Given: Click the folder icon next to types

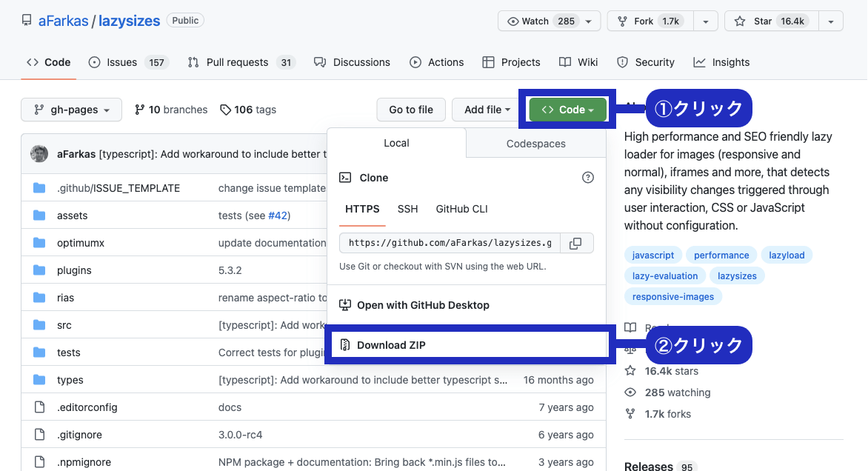Looking at the screenshot, I should pyautogui.click(x=39, y=380).
